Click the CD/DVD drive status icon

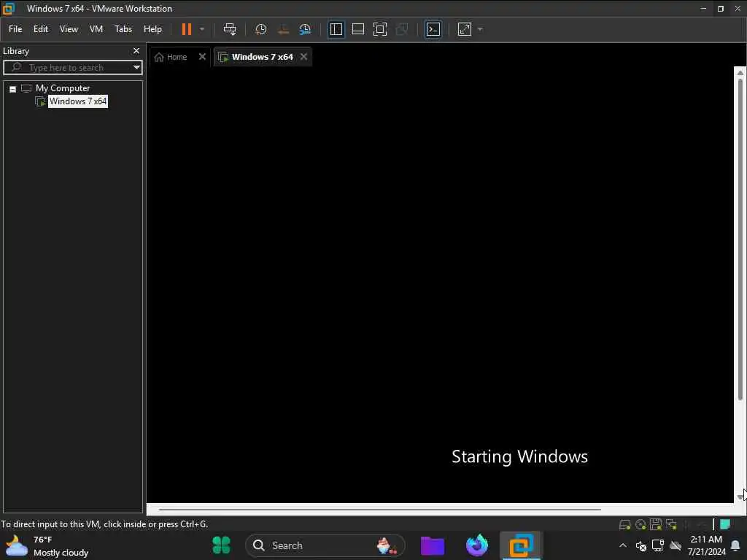pyautogui.click(x=640, y=525)
